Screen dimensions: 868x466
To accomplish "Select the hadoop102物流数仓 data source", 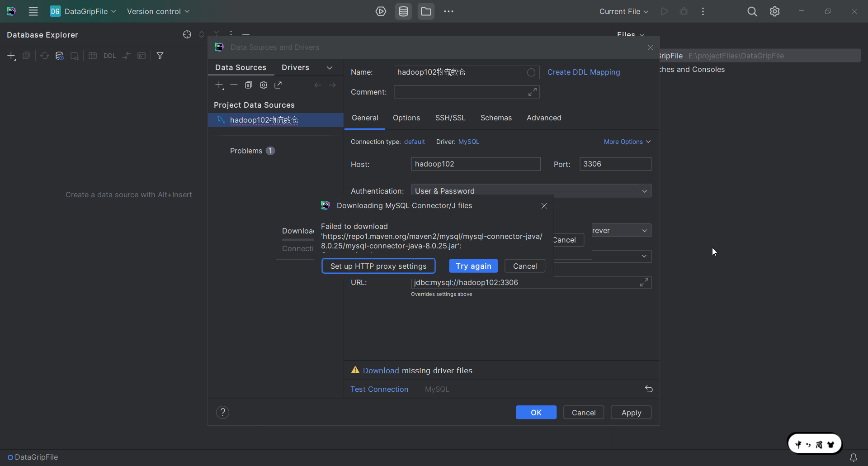I will [x=275, y=120].
